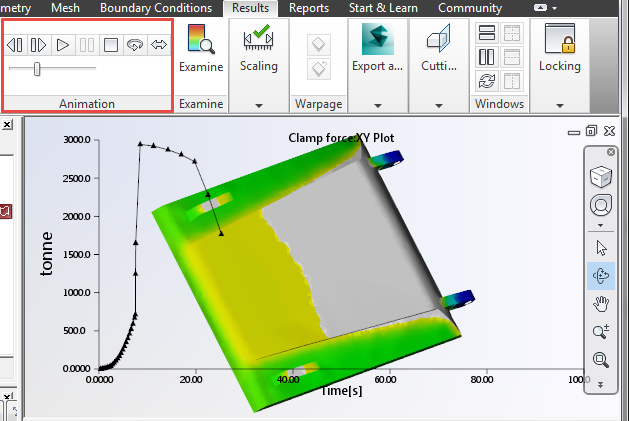Click the circular-arrows Windows icon

tap(487, 81)
